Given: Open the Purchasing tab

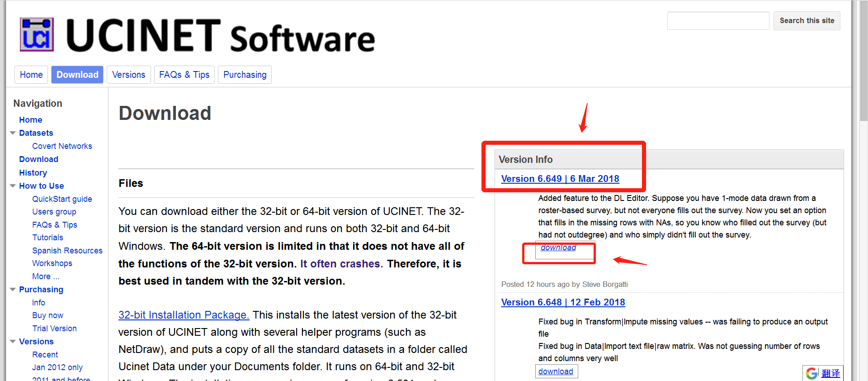Looking at the screenshot, I should [245, 75].
